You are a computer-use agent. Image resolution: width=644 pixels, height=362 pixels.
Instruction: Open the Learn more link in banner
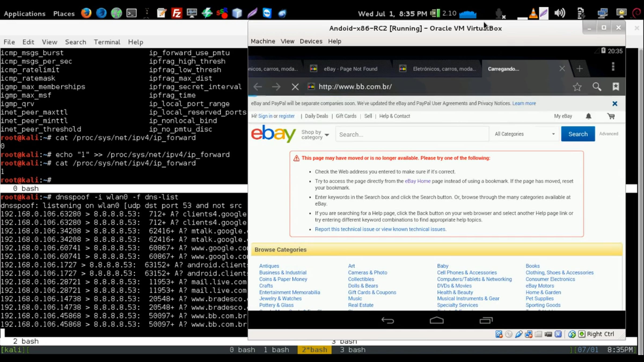coord(524,104)
